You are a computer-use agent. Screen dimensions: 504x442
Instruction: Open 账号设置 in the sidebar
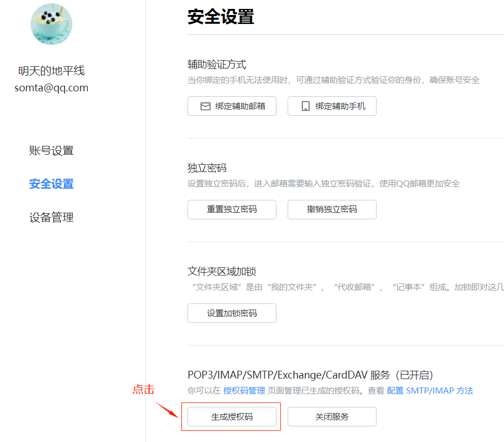tap(51, 151)
